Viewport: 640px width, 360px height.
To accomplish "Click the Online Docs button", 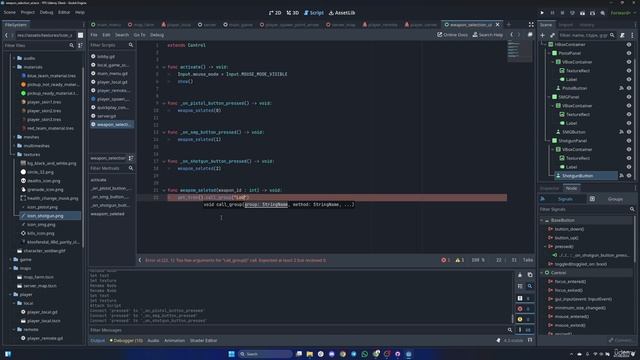I will click(452, 35).
